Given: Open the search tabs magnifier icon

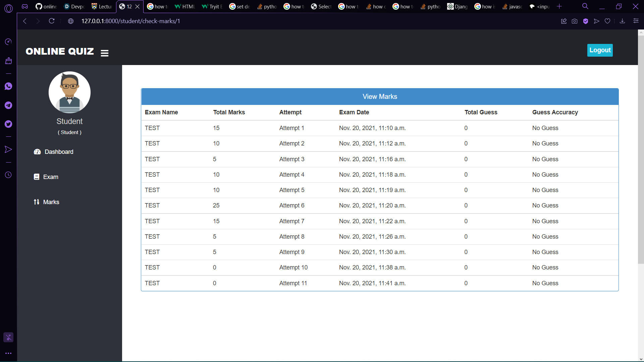Looking at the screenshot, I should pos(585,6).
